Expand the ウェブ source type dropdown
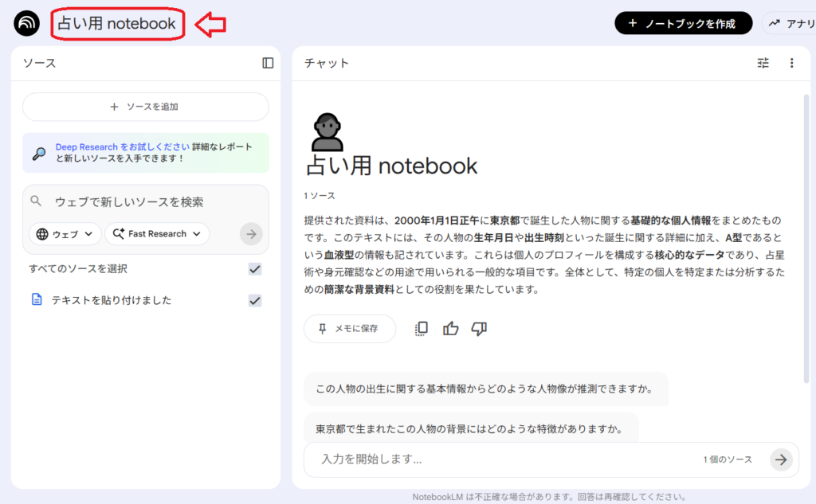The height and width of the screenshot is (504, 816). tap(65, 234)
